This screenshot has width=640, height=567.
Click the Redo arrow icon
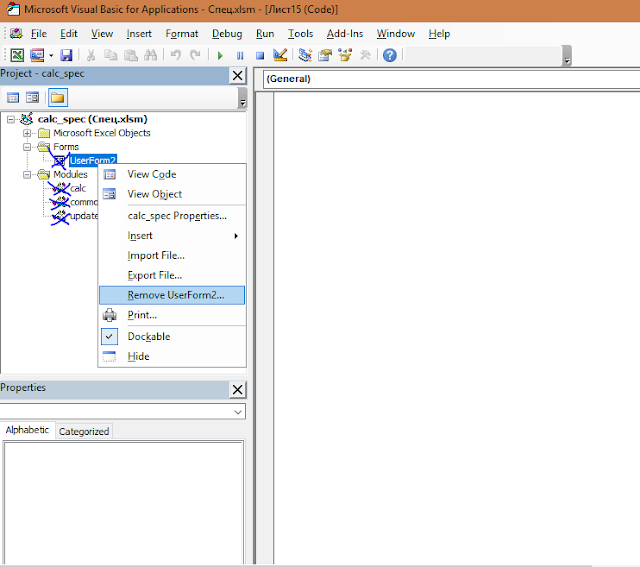click(196, 55)
